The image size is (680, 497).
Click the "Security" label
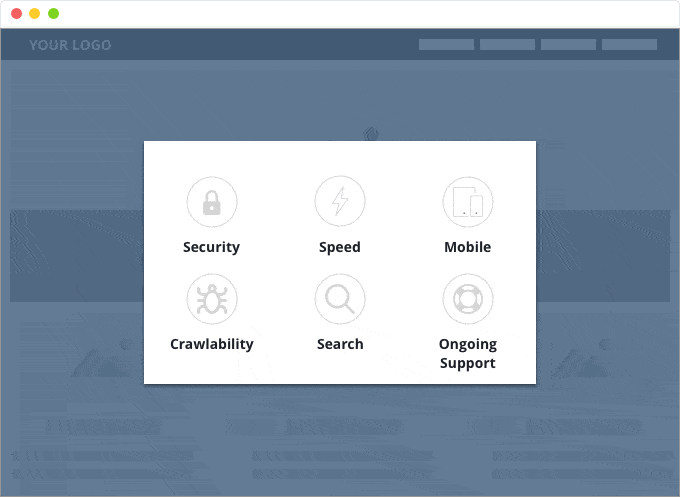pos(211,247)
